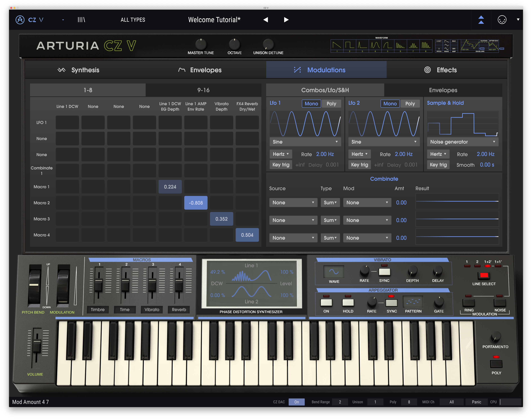The height and width of the screenshot is (419, 532).
Task: Click the Arturia logo menu icon
Action: click(20, 20)
